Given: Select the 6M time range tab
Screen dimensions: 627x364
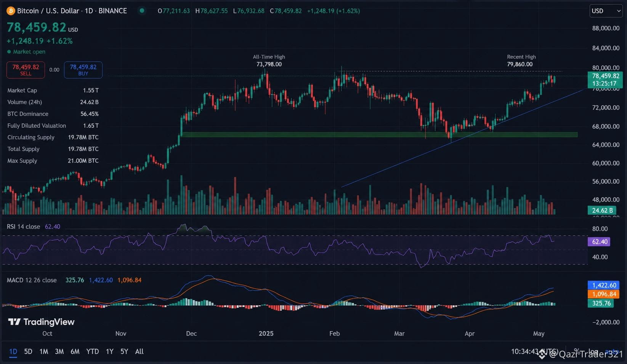Looking at the screenshot, I should [75, 351].
